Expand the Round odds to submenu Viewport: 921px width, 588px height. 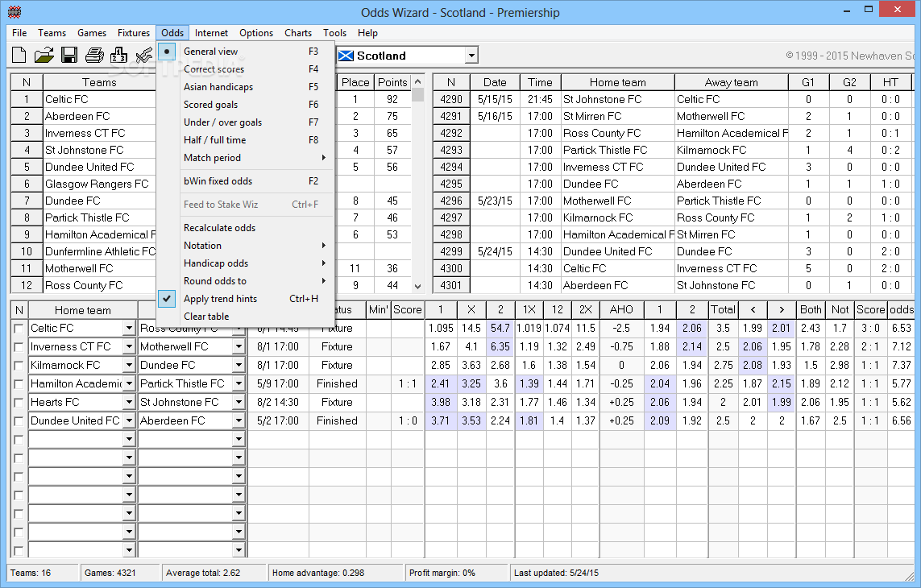click(x=246, y=281)
